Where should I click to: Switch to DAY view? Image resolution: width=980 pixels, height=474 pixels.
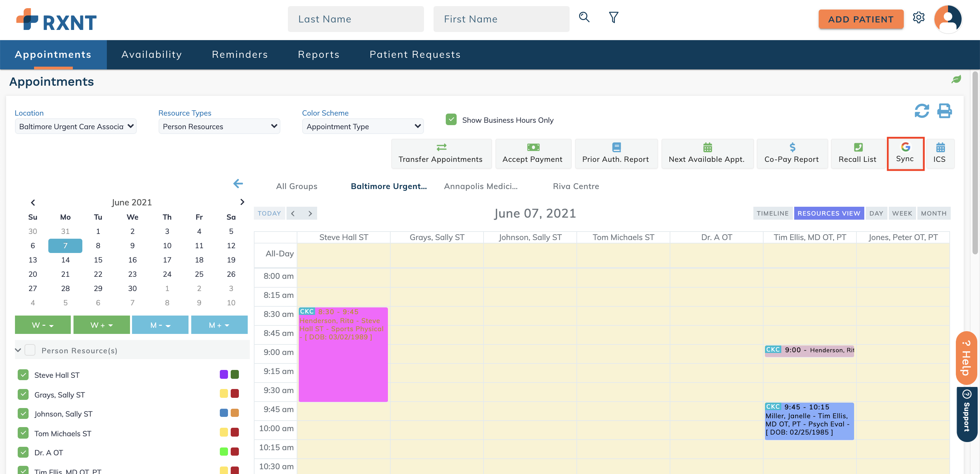tap(876, 213)
